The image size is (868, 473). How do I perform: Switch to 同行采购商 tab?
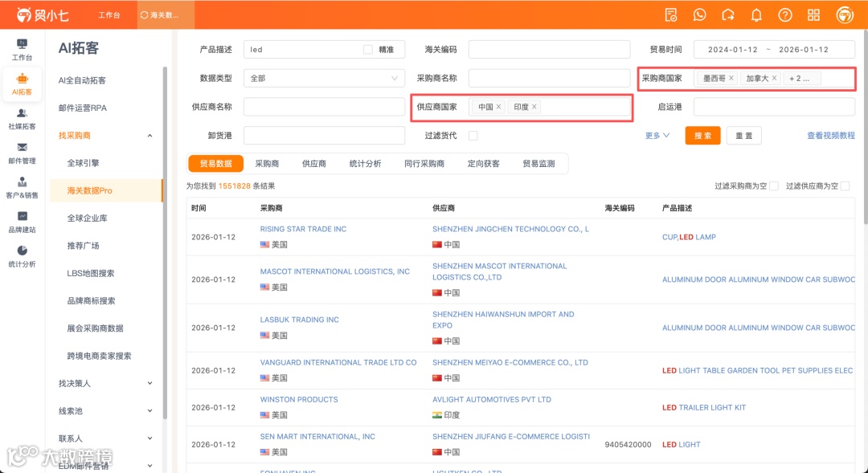[424, 163]
